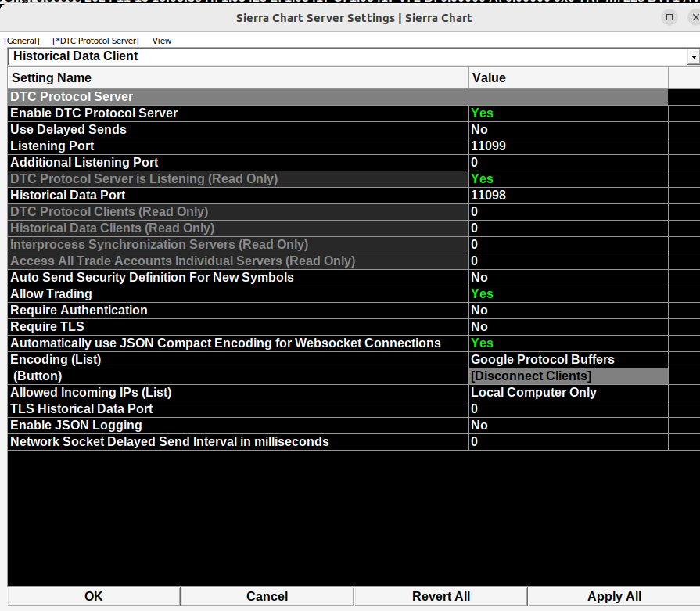Click the Revert All button
700x611 pixels.
click(x=440, y=596)
